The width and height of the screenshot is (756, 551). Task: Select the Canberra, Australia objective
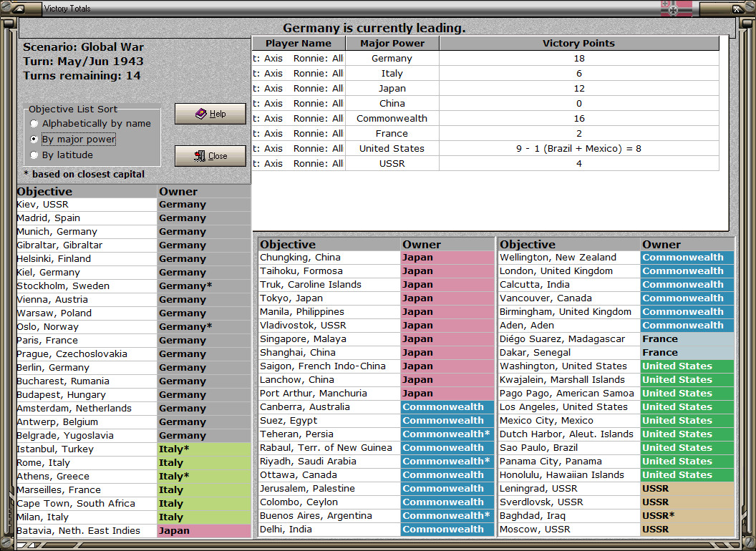(x=329, y=407)
